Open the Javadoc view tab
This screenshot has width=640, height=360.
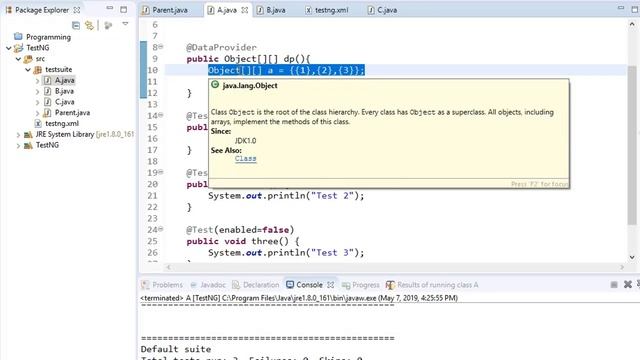pyautogui.click(x=208, y=285)
